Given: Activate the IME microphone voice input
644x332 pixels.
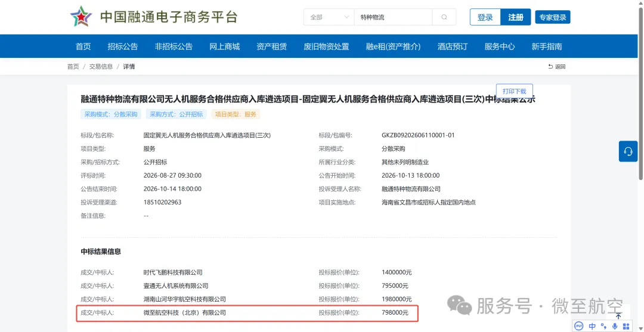Looking at the screenshot, I should (615, 326).
